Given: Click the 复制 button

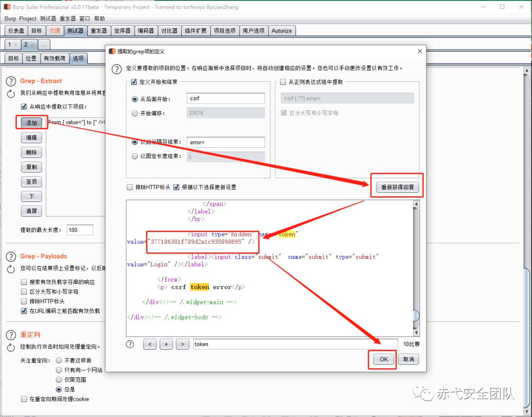Looking at the screenshot, I should pos(32,167).
